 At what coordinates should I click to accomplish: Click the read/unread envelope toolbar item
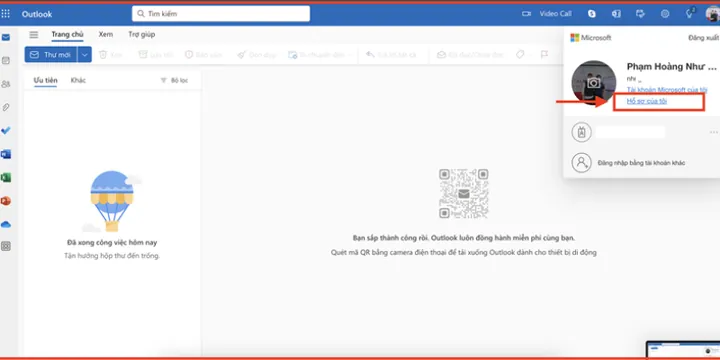point(469,55)
